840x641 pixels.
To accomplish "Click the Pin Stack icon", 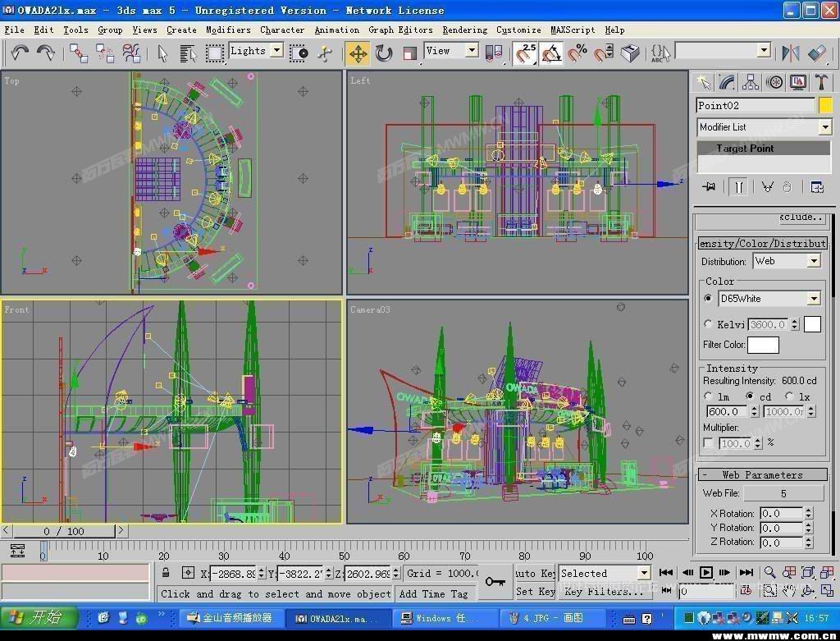I will point(709,186).
